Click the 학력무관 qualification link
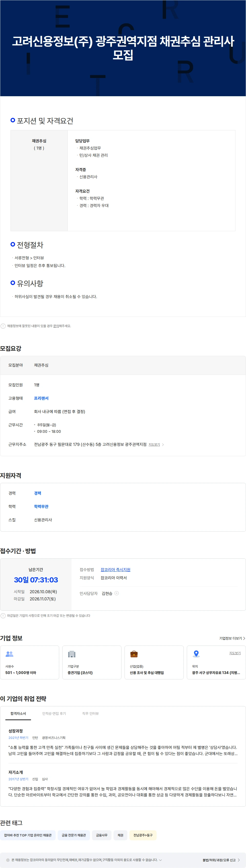This screenshot has height=868, width=246. coord(41,506)
